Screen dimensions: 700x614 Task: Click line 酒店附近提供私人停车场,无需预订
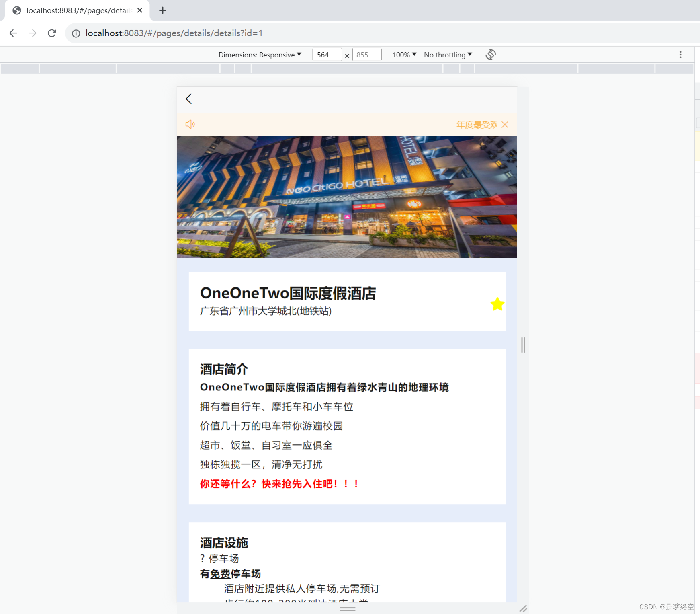302,589
